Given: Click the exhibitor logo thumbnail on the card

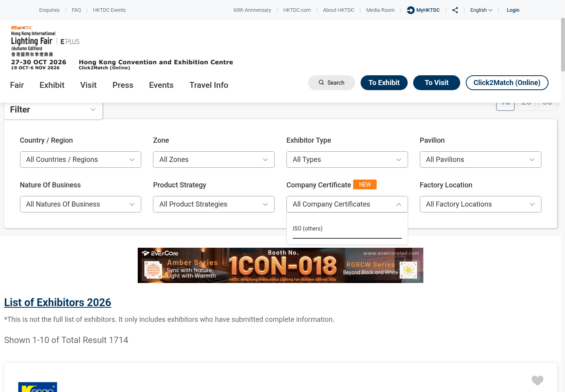Looking at the screenshot, I should point(38,387).
